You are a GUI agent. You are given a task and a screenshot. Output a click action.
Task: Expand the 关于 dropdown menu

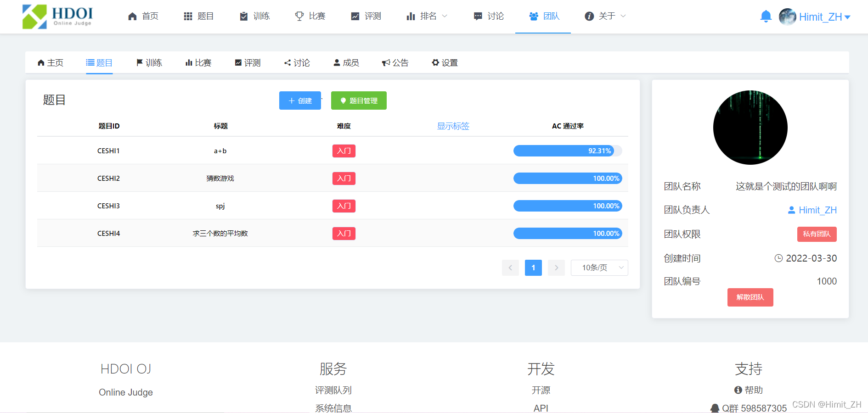click(605, 16)
